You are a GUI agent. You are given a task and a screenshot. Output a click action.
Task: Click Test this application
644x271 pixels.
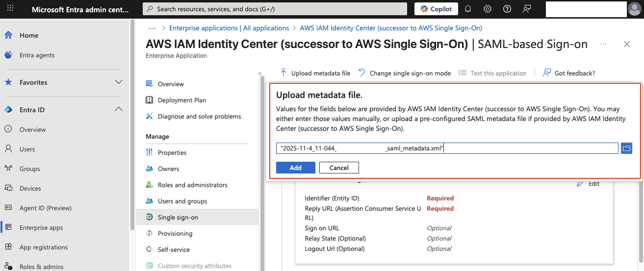pyautogui.click(x=492, y=73)
